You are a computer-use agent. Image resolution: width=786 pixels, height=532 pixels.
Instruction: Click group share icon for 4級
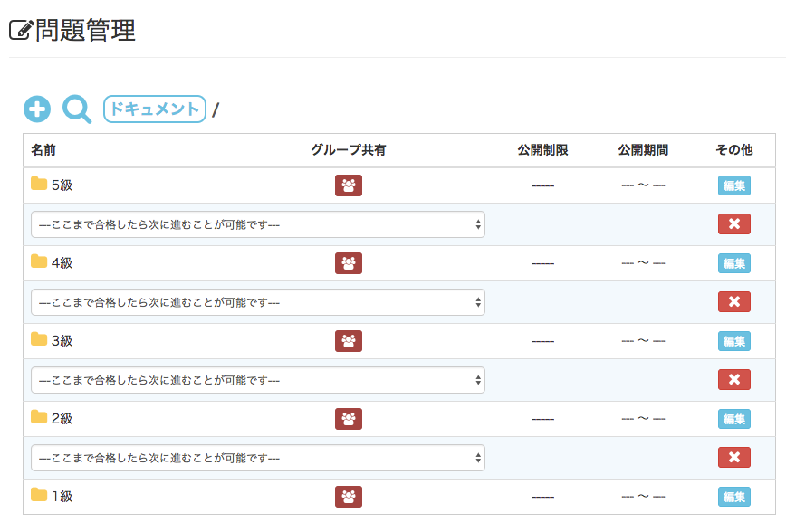pyautogui.click(x=349, y=263)
